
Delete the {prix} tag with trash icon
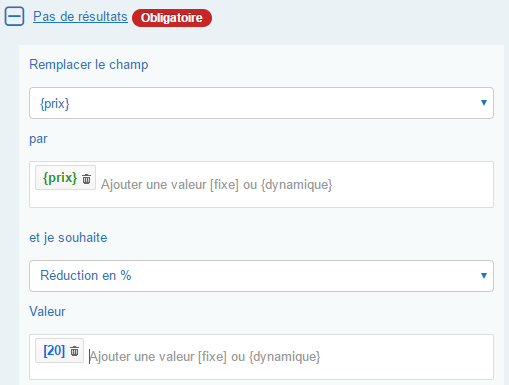87,179
